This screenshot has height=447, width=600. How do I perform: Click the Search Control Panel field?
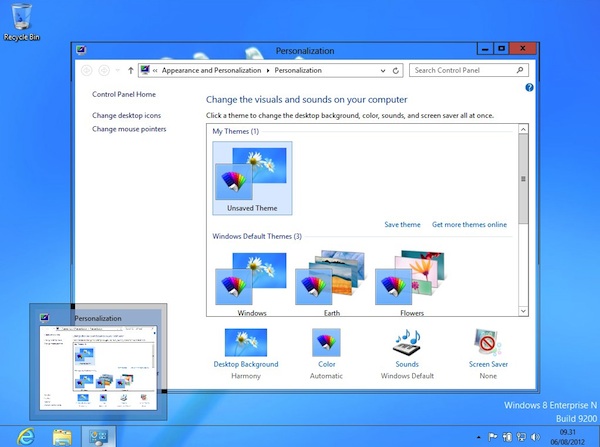tap(469, 70)
